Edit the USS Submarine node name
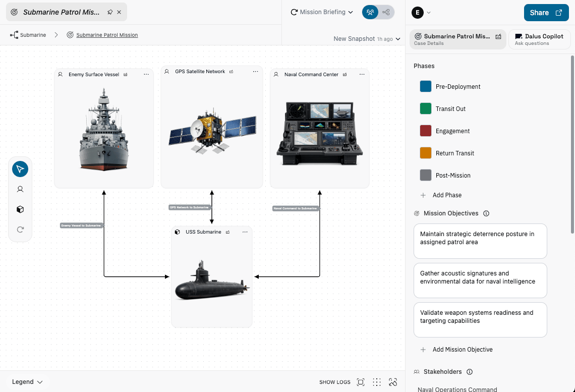 (x=227, y=232)
